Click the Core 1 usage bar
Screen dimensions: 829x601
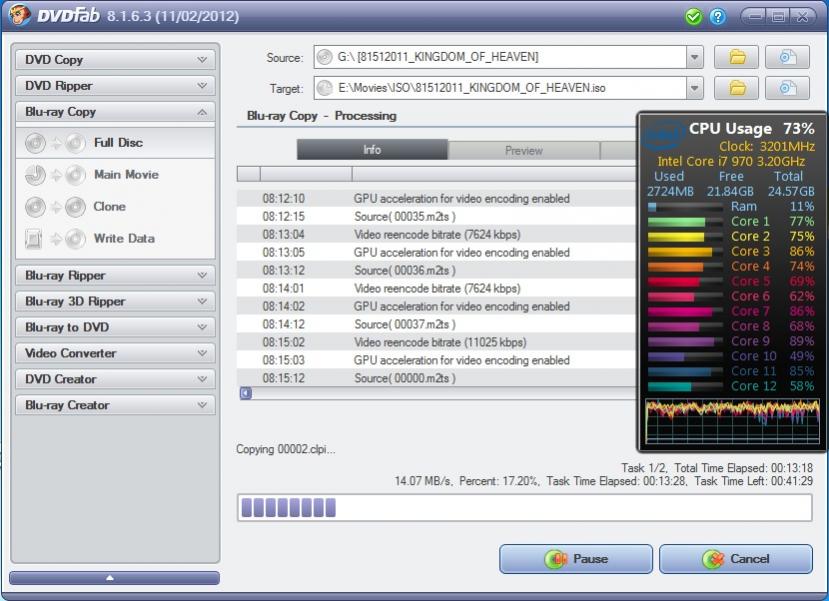(685, 222)
